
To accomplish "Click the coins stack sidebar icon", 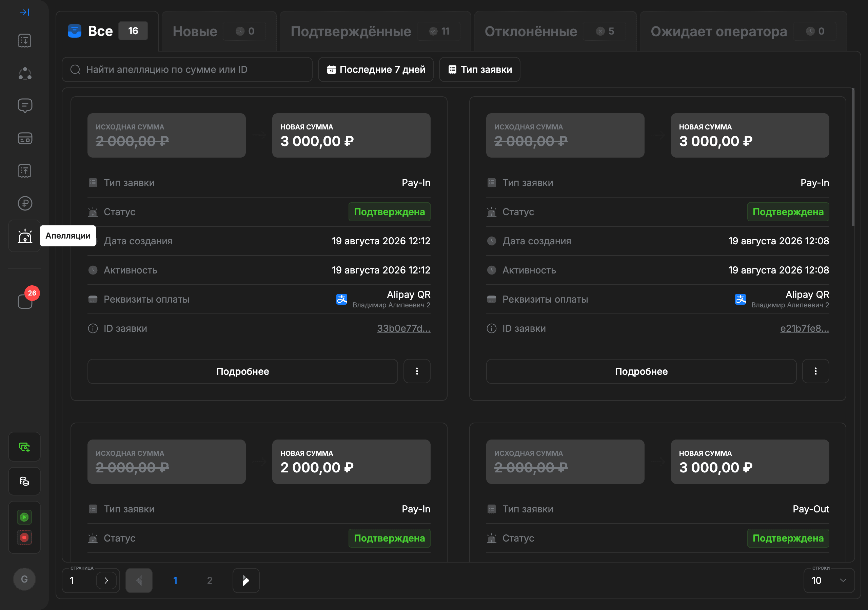I will point(24,481).
